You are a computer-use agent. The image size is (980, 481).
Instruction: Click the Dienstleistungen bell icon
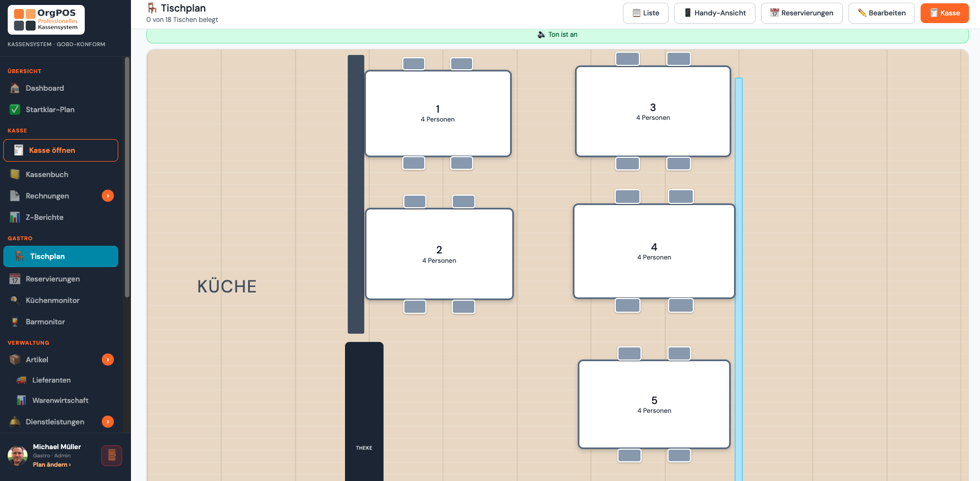click(15, 422)
